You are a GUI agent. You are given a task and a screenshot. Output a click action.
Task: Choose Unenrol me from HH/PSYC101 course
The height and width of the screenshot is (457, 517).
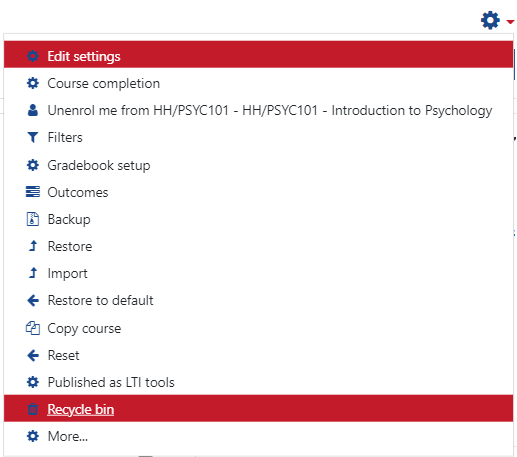[x=258, y=110]
